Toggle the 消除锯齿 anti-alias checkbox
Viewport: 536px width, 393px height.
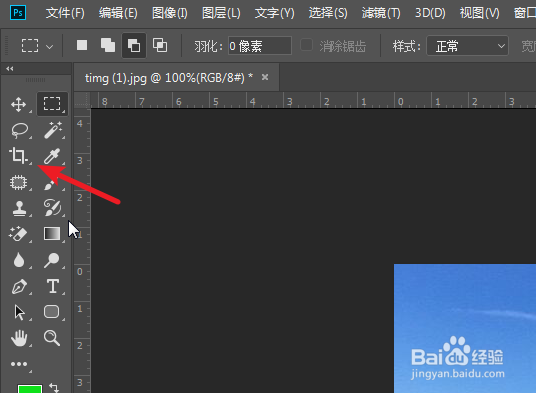(x=306, y=45)
